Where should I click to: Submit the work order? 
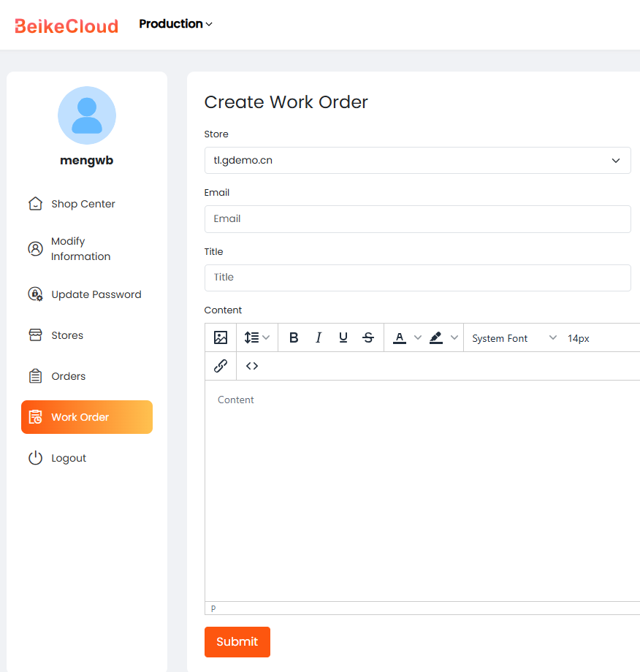click(237, 641)
